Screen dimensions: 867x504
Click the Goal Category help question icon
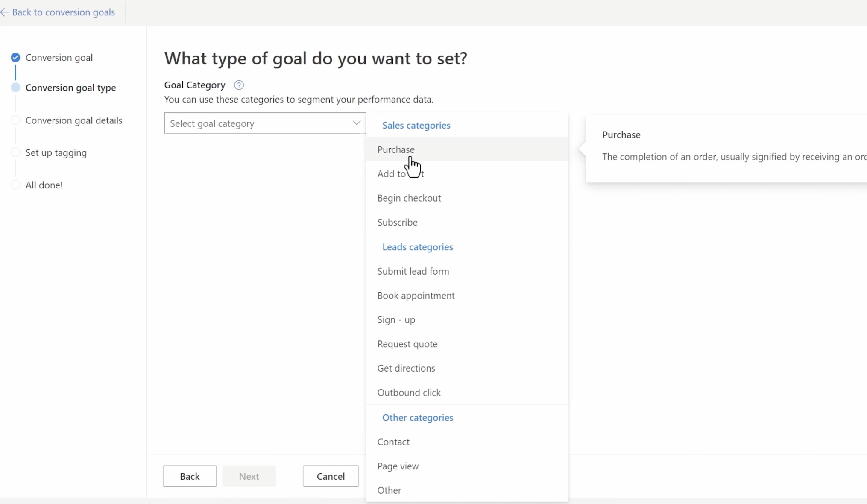(239, 85)
